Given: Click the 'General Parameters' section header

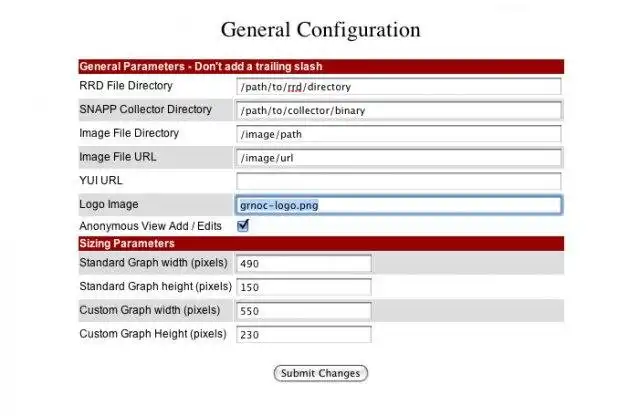Looking at the screenshot, I should pos(321,67).
